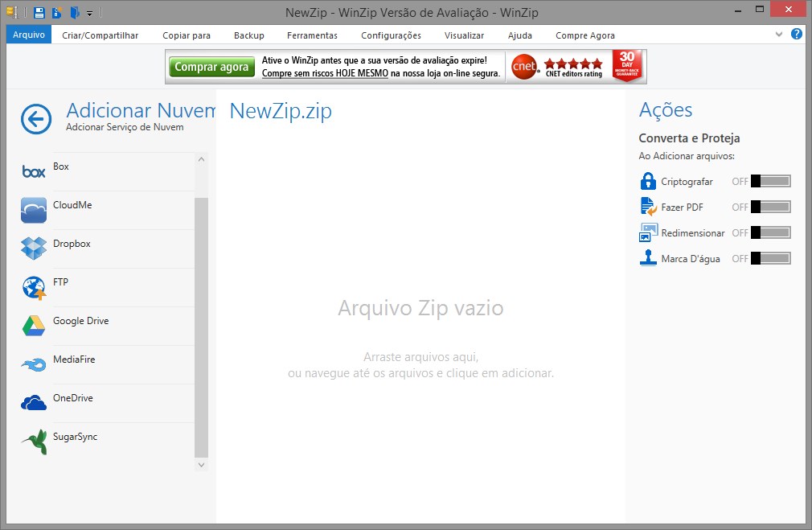Click the Adicionar Nuvem heading

141,110
